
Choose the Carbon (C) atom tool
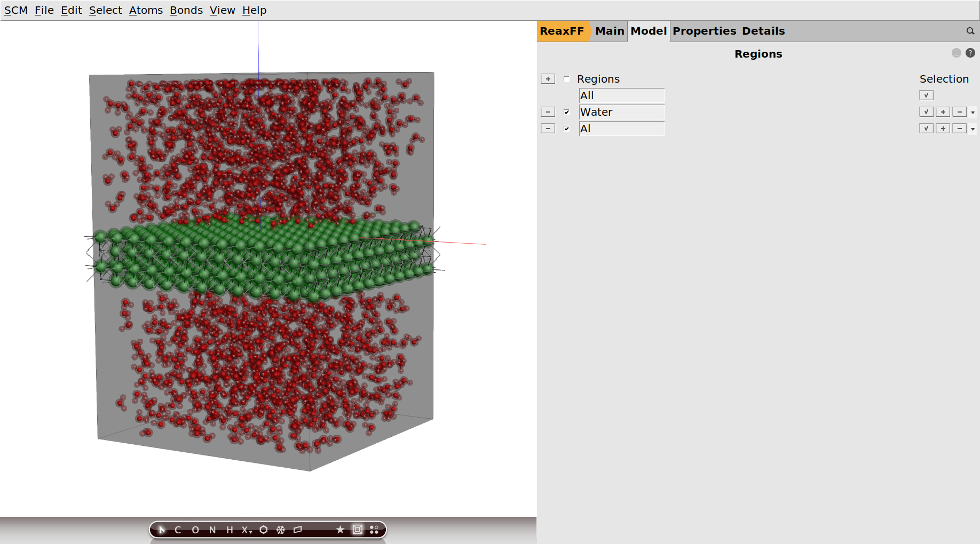click(x=178, y=530)
